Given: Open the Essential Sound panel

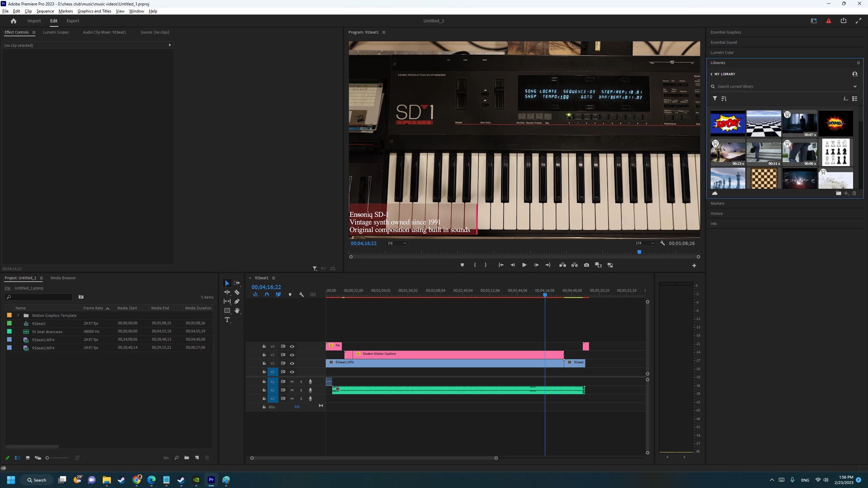Looking at the screenshot, I should pos(724,42).
